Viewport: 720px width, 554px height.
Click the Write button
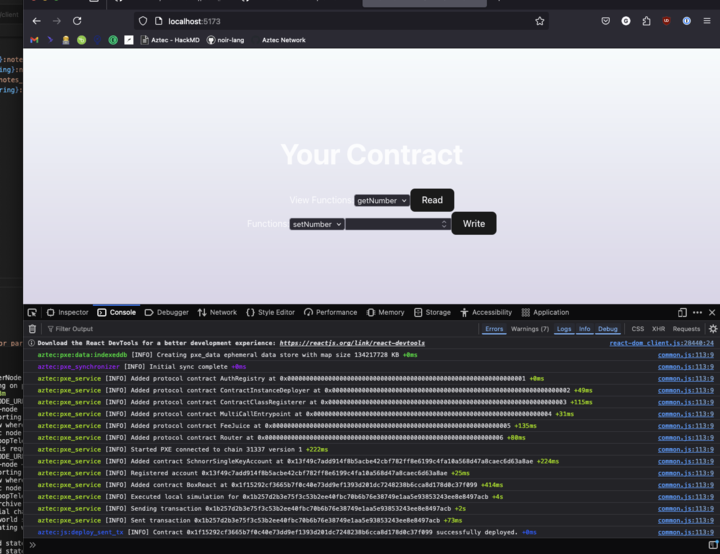click(474, 224)
